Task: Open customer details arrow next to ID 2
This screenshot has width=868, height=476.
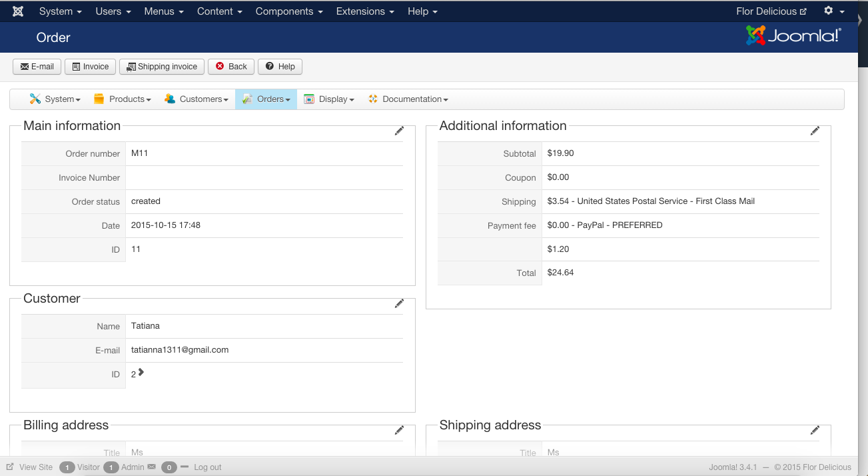Action: [x=141, y=373]
